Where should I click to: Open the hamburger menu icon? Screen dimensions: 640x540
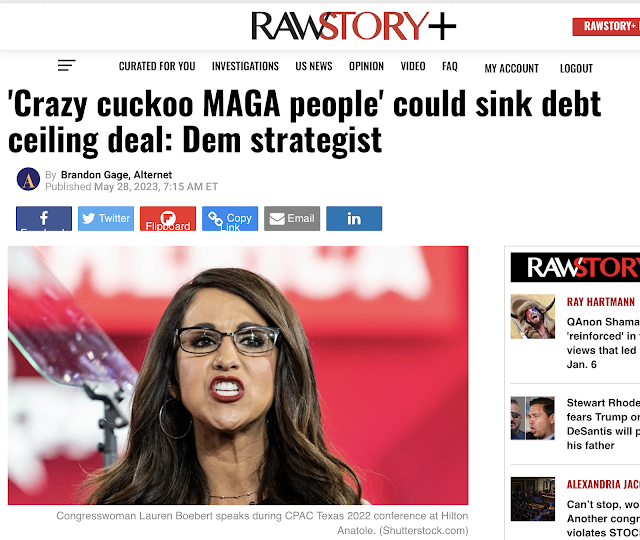coord(67,65)
